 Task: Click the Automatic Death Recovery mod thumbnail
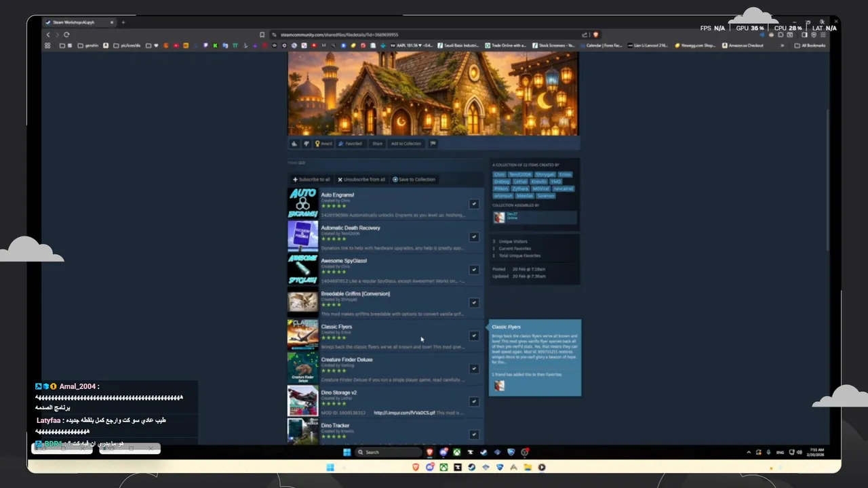click(302, 237)
